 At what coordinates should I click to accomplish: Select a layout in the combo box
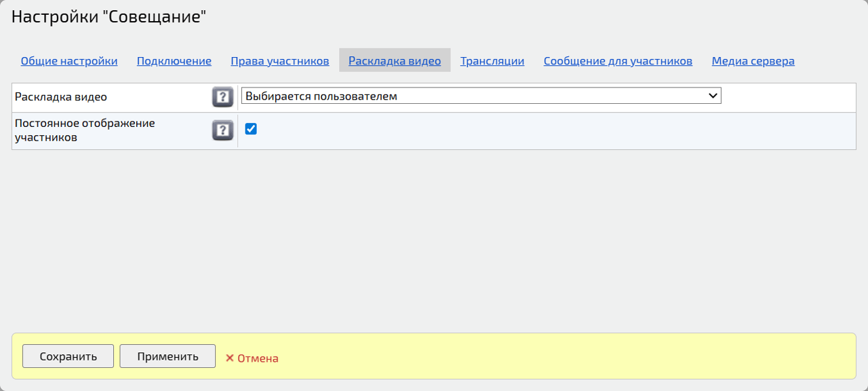pyautogui.click(x=480, y=95)
